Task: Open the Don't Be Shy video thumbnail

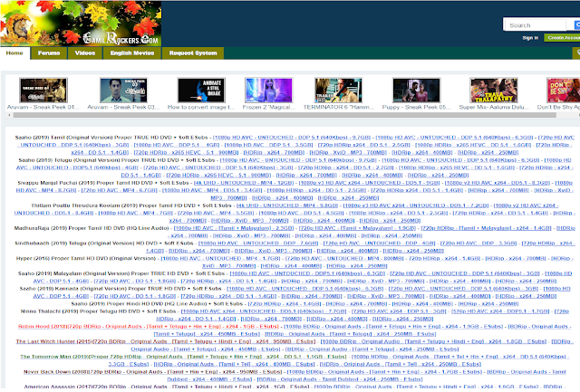Action: 564,91
